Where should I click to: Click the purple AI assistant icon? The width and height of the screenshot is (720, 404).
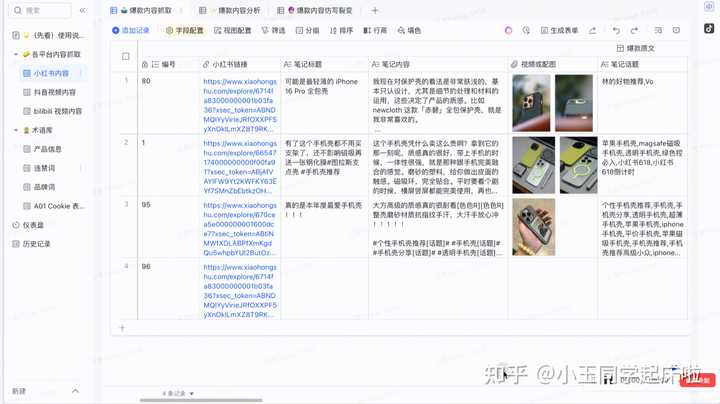pyautogui.click(x=508, y=30)
